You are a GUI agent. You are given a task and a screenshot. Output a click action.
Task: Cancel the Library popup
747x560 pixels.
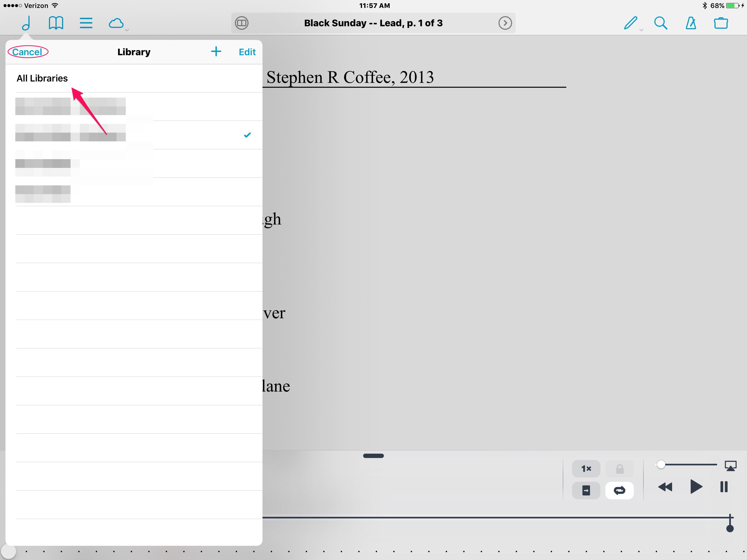click(x=27, y=52)
